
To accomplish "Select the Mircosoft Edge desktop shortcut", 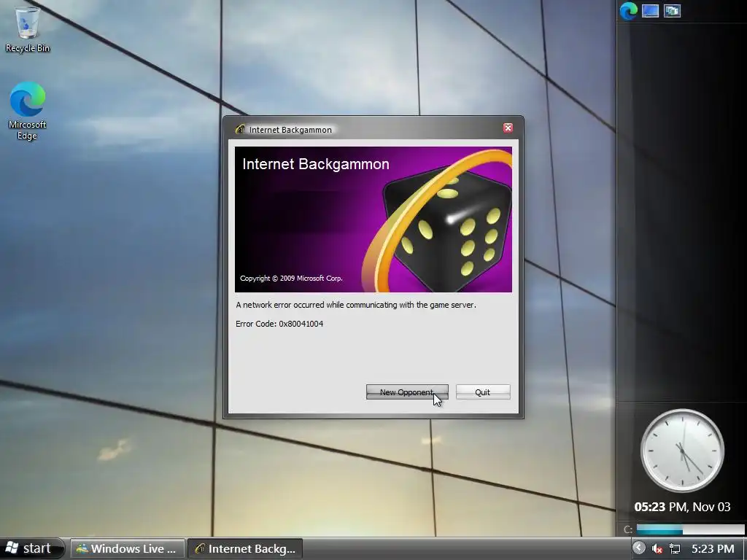I will coord(28,112).
